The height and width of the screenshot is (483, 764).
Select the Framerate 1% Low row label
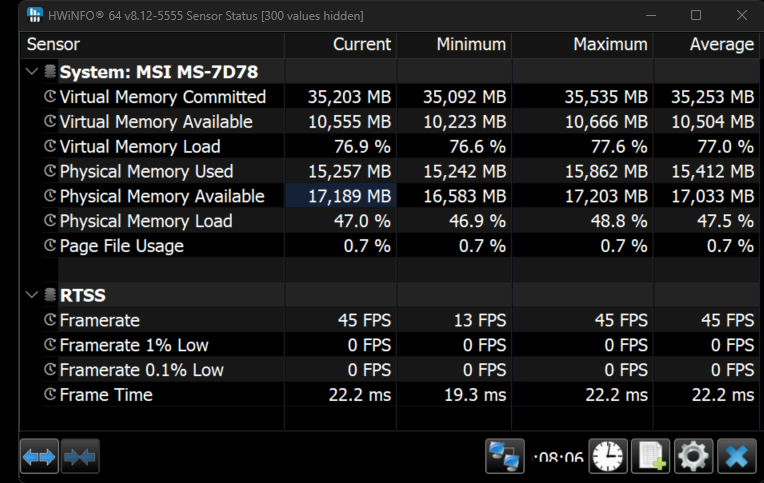[x=134, y=346]
